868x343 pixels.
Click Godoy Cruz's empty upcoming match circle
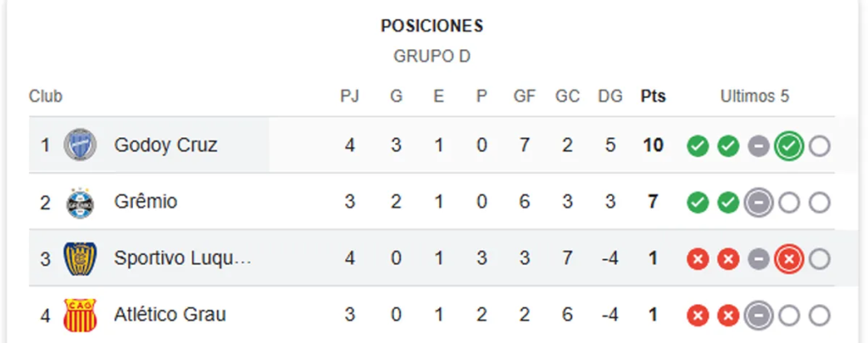(x=820, y=146)
